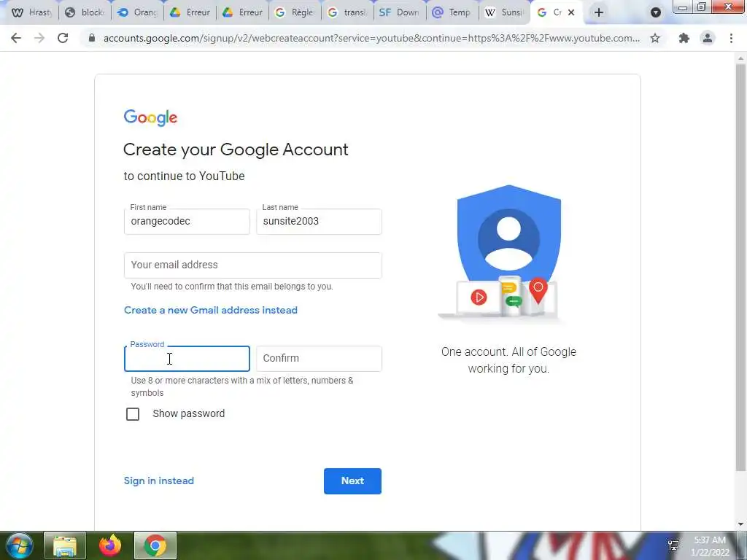Open the Chrome three-dot menu
The width and height of the screenshot is (747, 560).
(731, 38)
